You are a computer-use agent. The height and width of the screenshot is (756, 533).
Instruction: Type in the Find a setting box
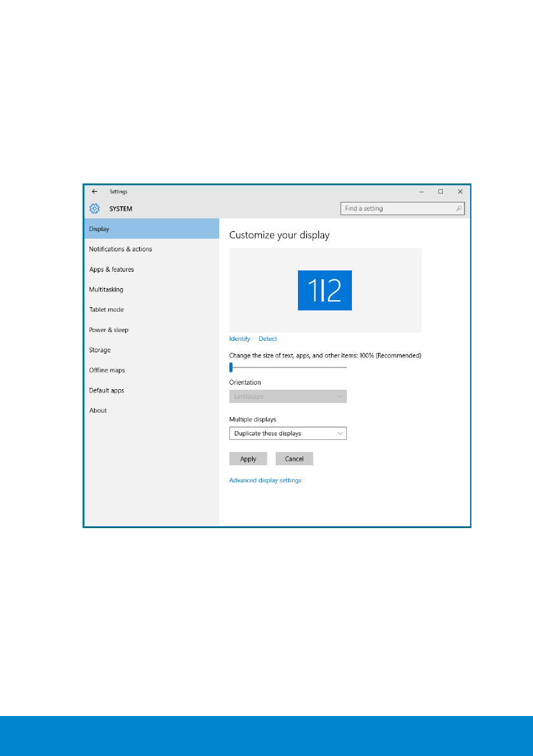[397, 208]
